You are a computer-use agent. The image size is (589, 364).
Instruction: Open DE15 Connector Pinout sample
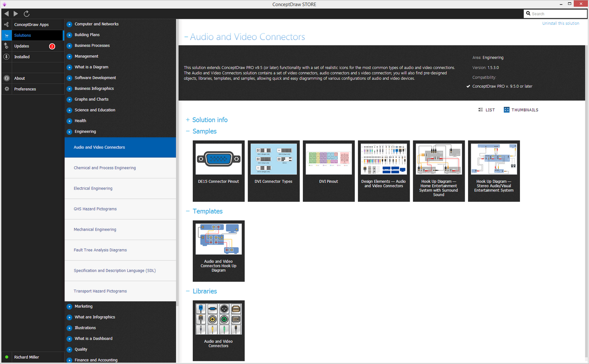click(219, 171)
